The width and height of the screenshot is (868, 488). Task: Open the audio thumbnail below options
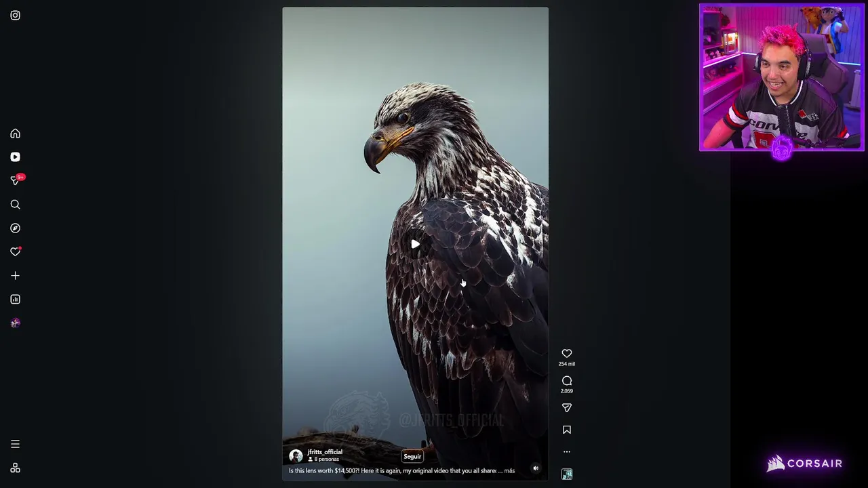(x=567, y=474)
